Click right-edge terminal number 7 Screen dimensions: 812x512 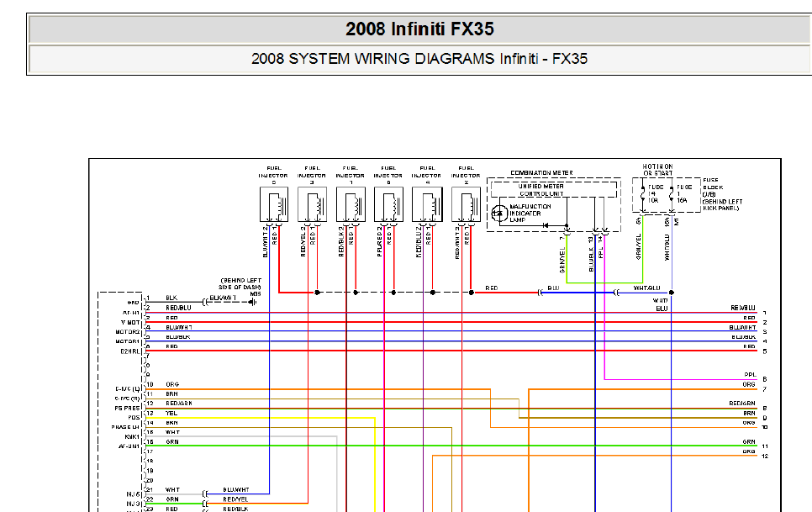(x=764, y=389)
